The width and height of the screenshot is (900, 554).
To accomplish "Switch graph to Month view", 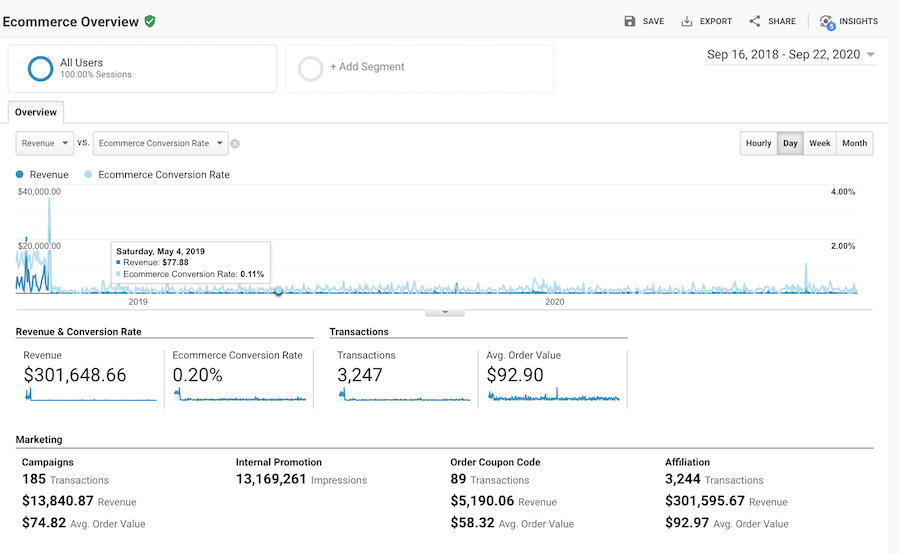I will 855,143.
